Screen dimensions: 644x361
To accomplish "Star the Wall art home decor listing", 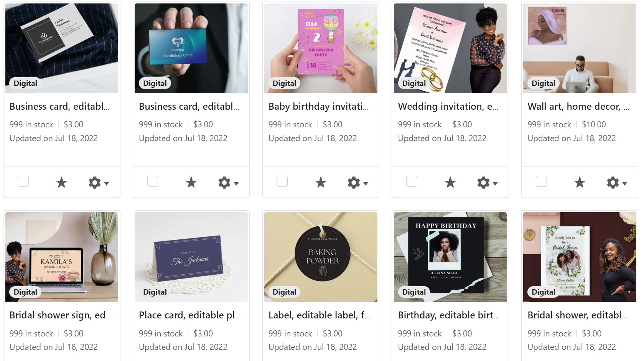I will pyautogui.click(x=580, y=182).
